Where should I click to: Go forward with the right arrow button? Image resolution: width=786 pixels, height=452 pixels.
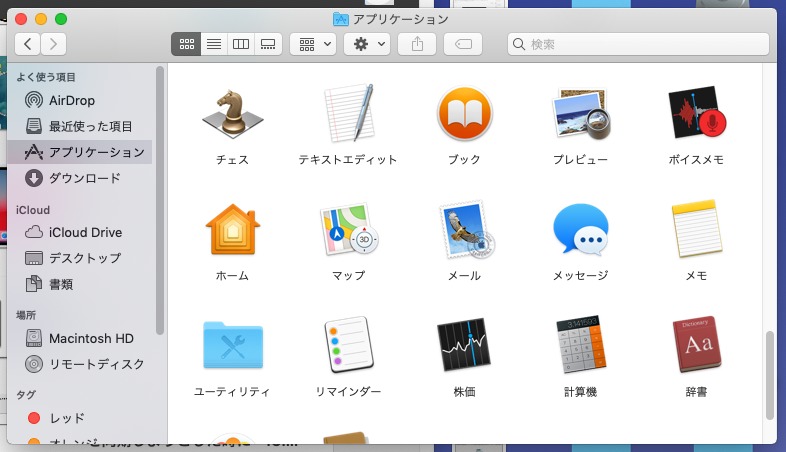coord(53,44)
